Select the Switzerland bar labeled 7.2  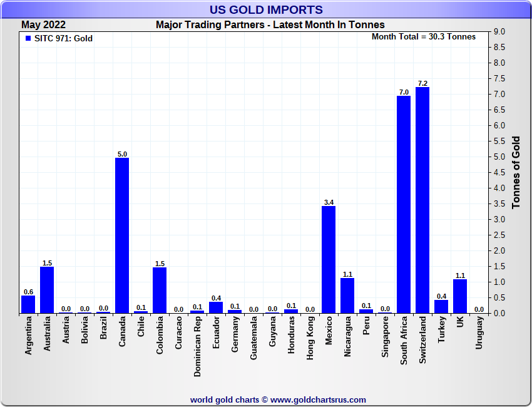(x=422, y=200)
